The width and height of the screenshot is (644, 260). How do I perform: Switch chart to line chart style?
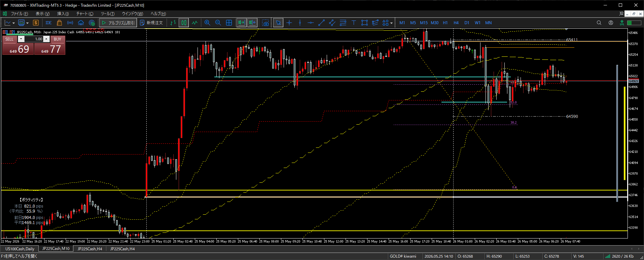point(194,23)
